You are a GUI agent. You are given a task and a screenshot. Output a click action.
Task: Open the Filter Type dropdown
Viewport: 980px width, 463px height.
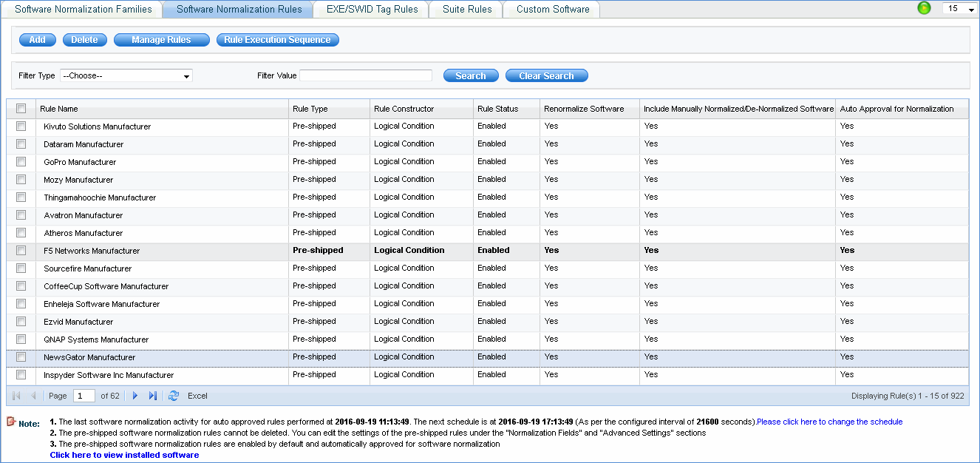click(126, 75)
